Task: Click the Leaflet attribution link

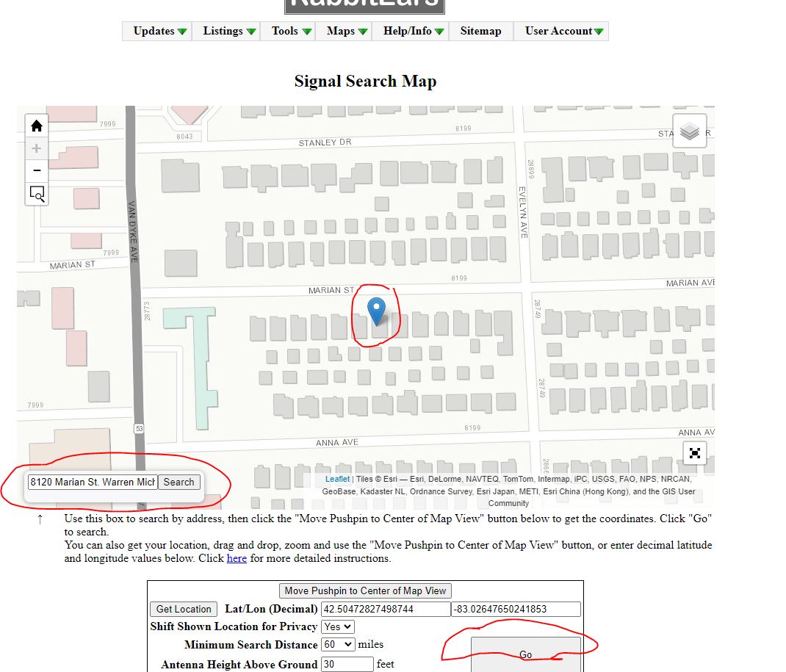Action: click(337, 479)
